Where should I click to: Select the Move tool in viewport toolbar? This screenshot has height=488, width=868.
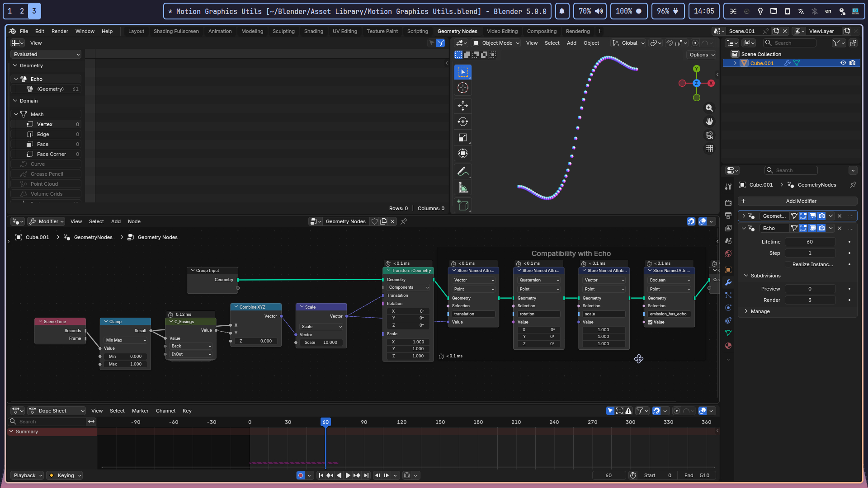pyautogui.click(x=462, y=106)
